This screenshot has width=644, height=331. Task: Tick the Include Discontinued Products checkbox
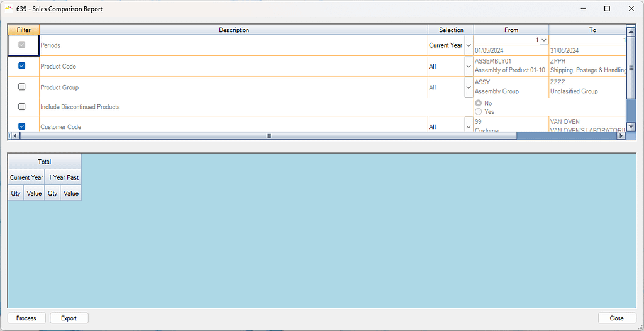point(22,107)
